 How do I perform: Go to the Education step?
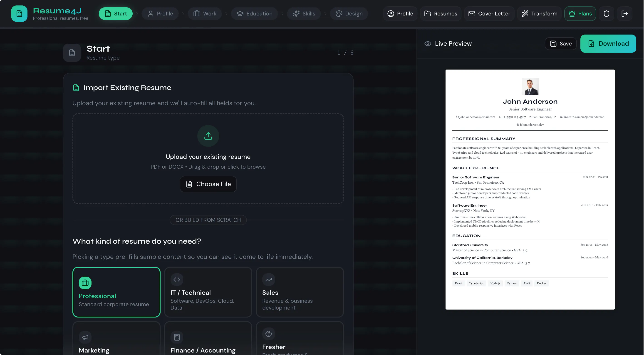pyautogui.click(x=255, y=13)
